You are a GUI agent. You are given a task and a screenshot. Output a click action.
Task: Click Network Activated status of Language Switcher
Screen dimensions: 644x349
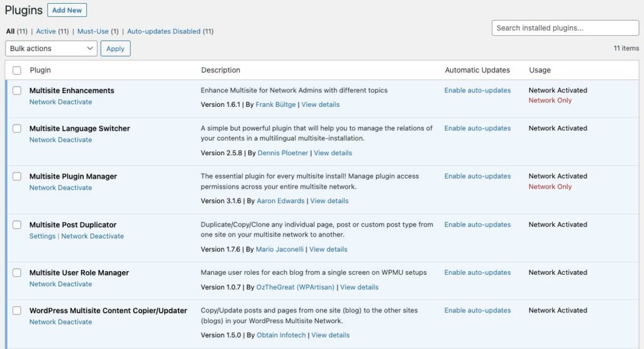coord(558,128)
